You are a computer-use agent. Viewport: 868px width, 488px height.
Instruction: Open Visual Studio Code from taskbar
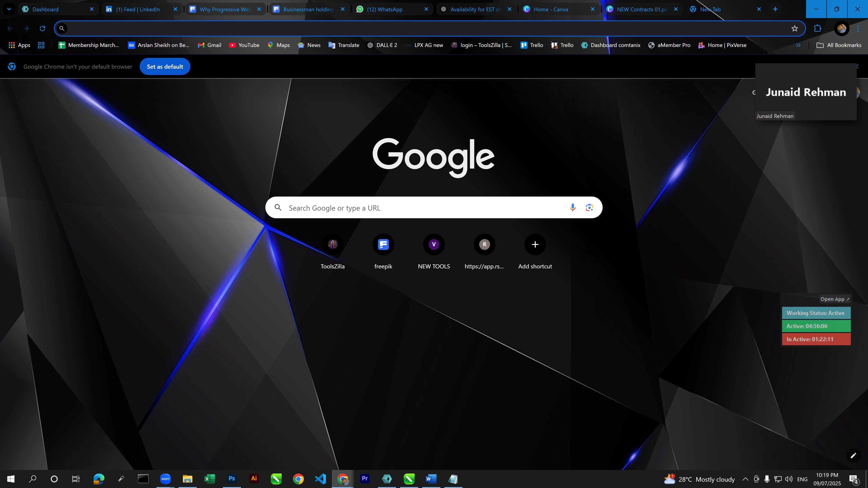coord(321,479)
